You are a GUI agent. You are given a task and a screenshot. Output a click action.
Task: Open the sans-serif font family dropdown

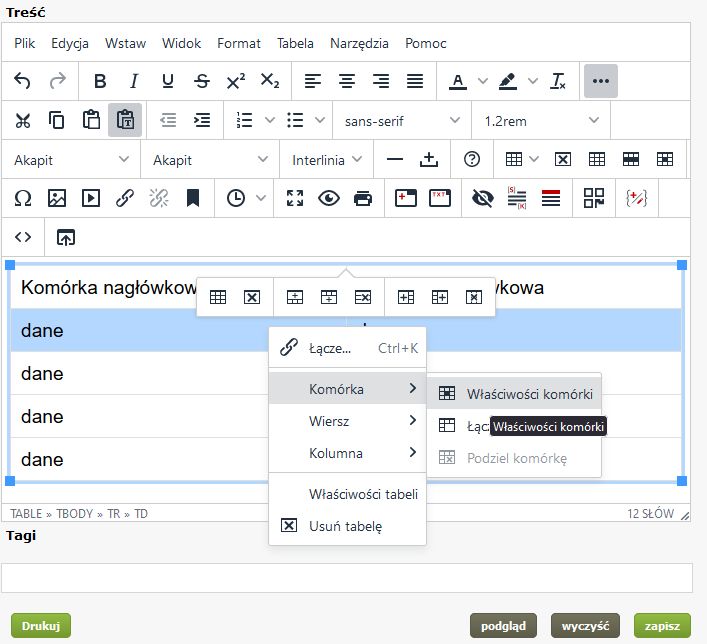click(x=401, y=120)
